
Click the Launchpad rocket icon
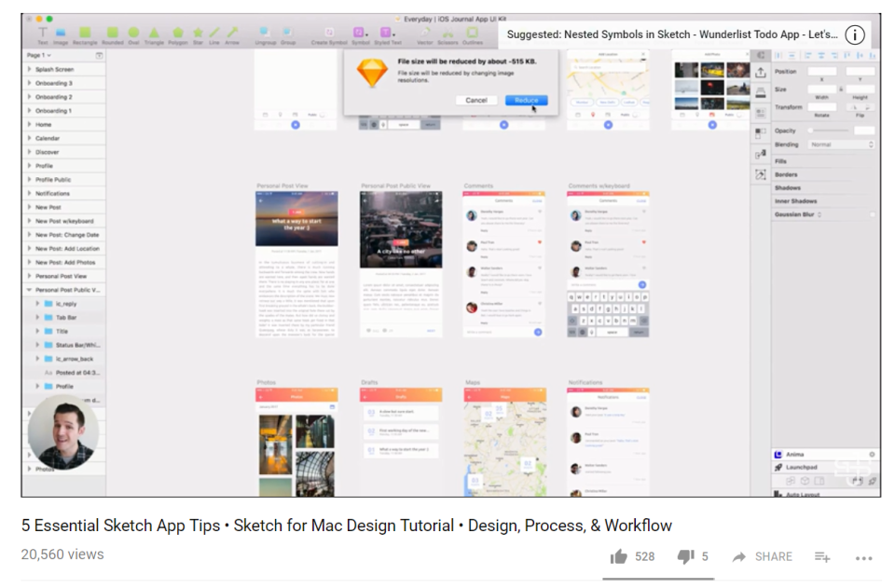[778, 467]
